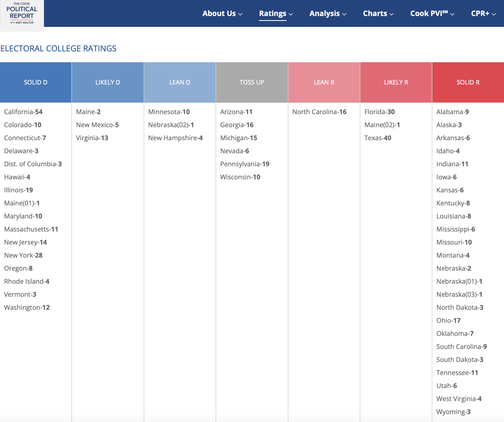Click Ohio-17 in Solid R column
504x422 pixels.
(x=448, y=321)
